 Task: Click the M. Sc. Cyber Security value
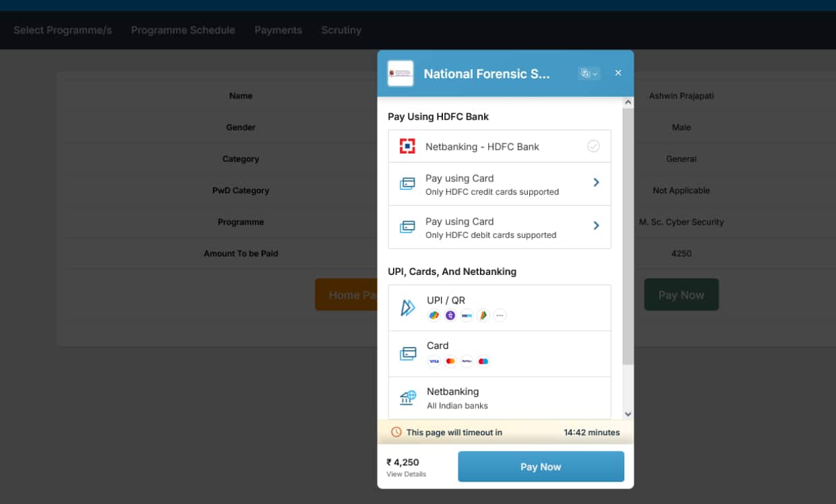pos(682,222)
